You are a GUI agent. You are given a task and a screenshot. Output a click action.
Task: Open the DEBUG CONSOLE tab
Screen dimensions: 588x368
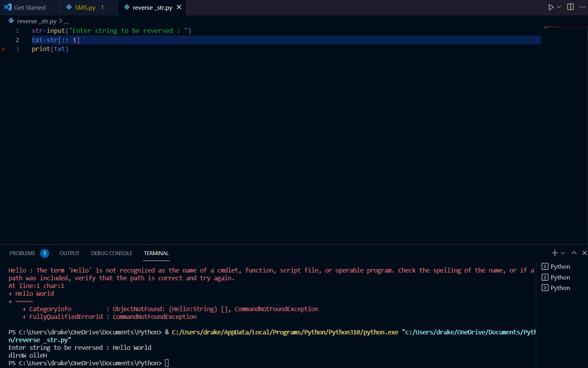tap(112, 253)
